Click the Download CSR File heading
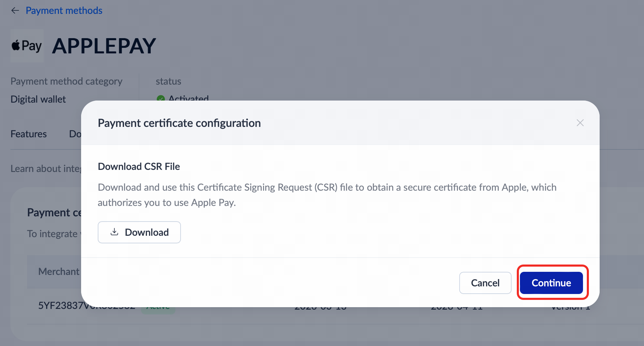The height and width of the screenshot is (346, 644). (x=139, y=166)
